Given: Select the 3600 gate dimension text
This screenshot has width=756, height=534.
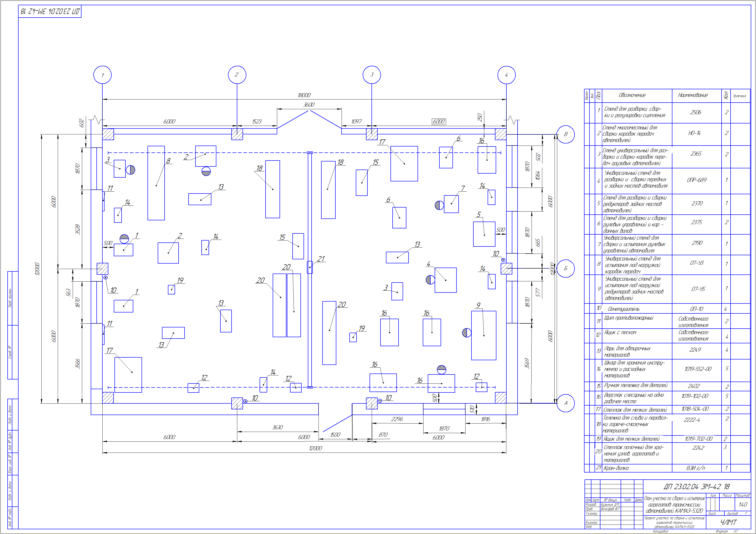Looking at the screenshot, I should pyautogui.click(x=309, y=105).
